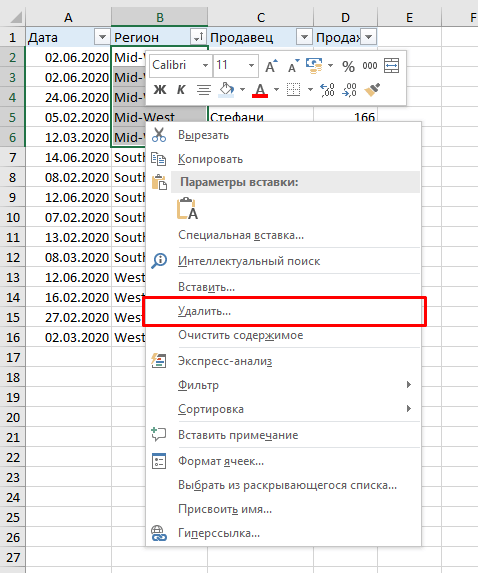Image resolution: width=478 pixels, height=573 pixels.
Task: Apply percent style from mini toolbar
Action: click(x=348, y=66)
